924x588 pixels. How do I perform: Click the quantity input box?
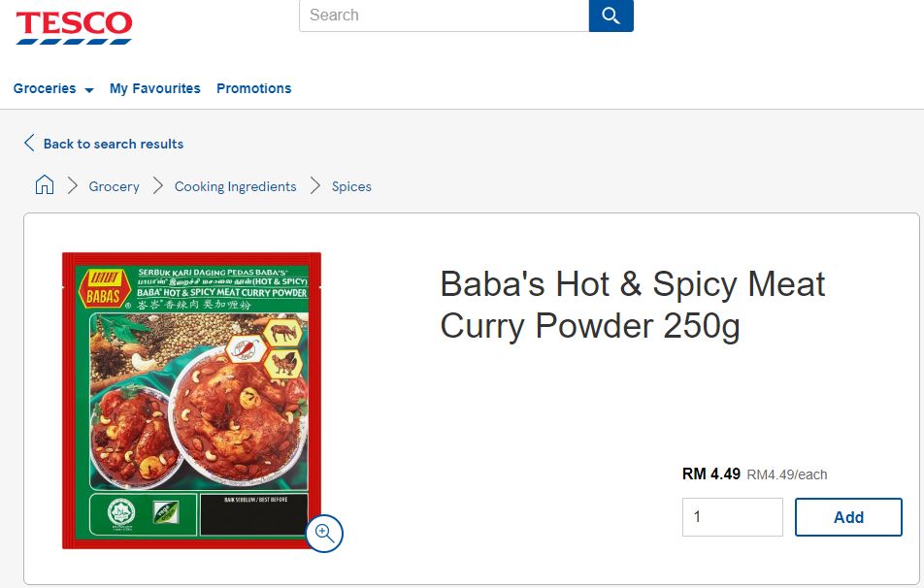click(732, 517)
